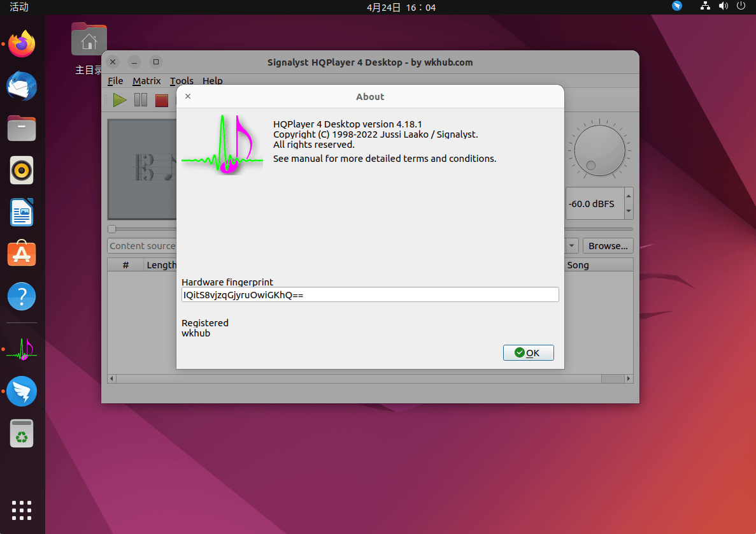
Task: Open Files manager from the dock
Action: pyautogui.click(x=22, y=128)
